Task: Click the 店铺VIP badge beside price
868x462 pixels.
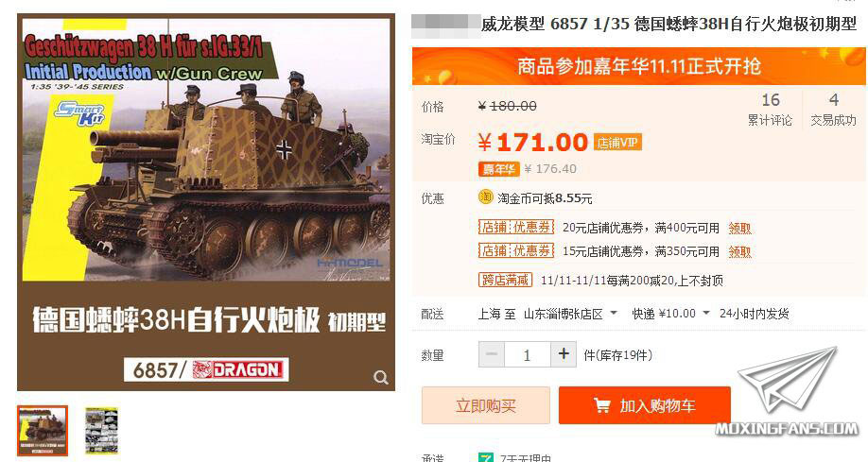Action: [x=617, y=143]
